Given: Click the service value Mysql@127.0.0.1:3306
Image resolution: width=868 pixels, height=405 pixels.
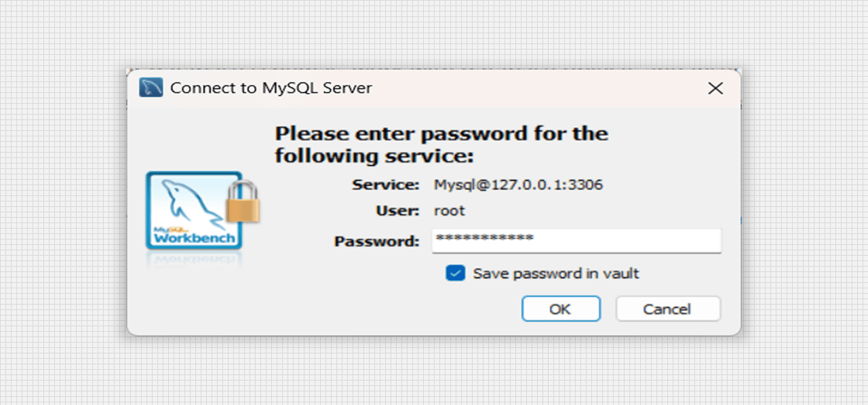Looking at the screenshot, I should 518,185.
